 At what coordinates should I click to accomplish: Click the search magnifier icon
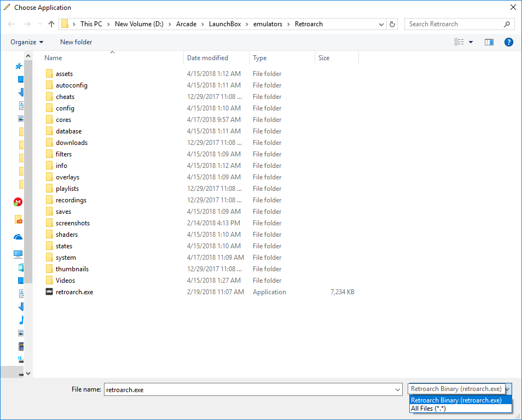(507, 24)
